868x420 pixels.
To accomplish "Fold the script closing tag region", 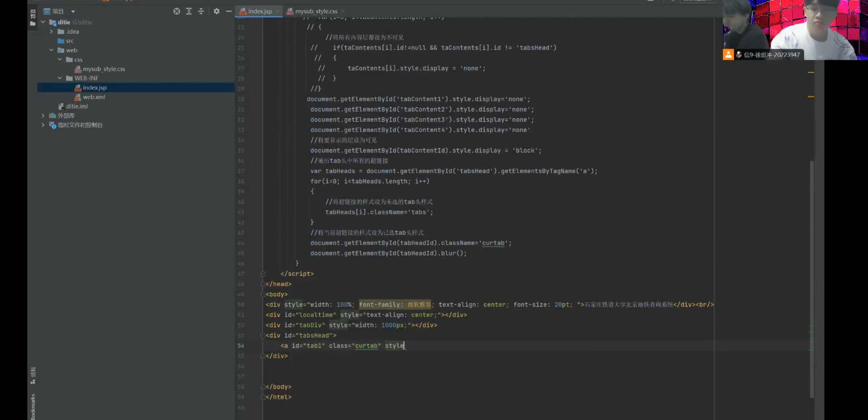I will pyautogui.click(x=263, y=274).
